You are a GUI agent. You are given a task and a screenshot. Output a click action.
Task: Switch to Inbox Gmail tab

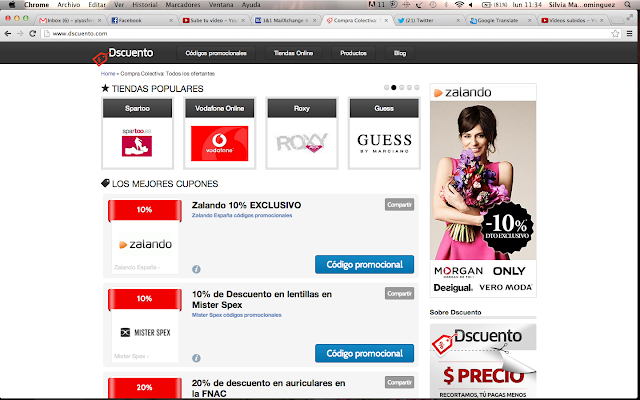tap(71, 20)
